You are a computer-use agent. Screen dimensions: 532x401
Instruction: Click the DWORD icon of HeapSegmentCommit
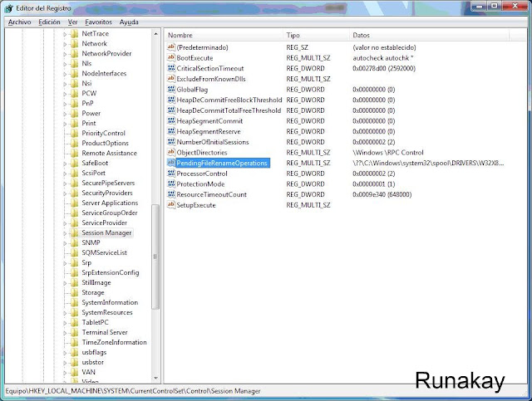click(x=171, y=120)
